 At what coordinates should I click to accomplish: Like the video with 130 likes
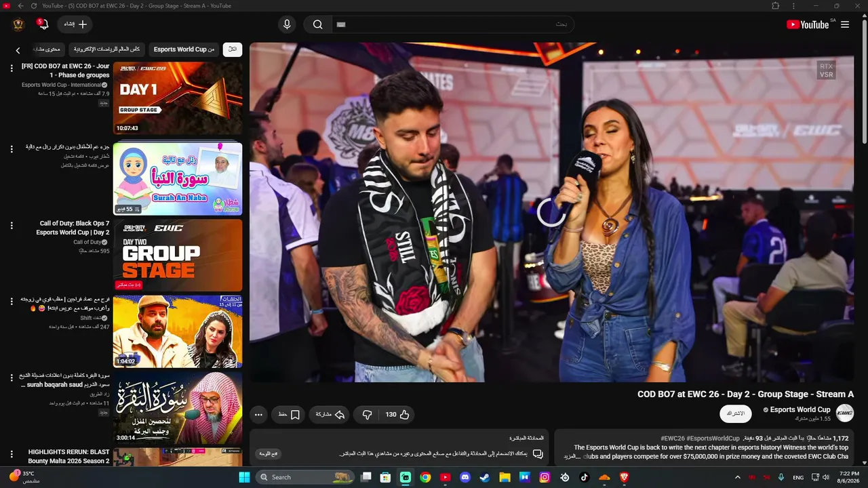point(398,415)
